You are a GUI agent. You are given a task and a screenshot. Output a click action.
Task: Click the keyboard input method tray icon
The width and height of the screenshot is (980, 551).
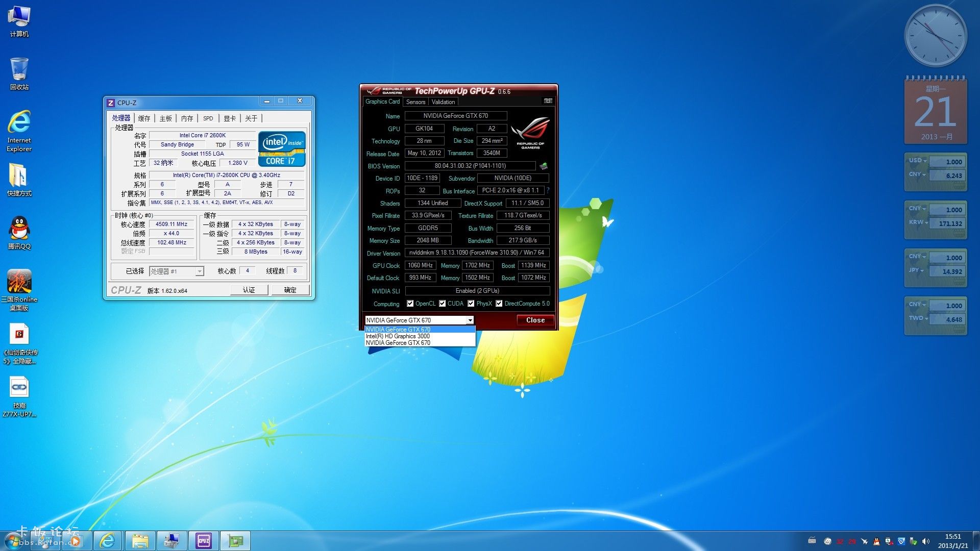coord(812,541)
